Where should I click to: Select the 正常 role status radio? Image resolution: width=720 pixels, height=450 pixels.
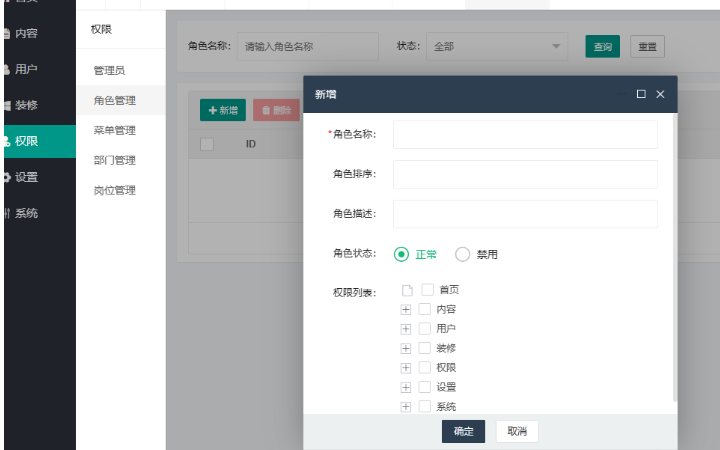[x=402, y=254]
